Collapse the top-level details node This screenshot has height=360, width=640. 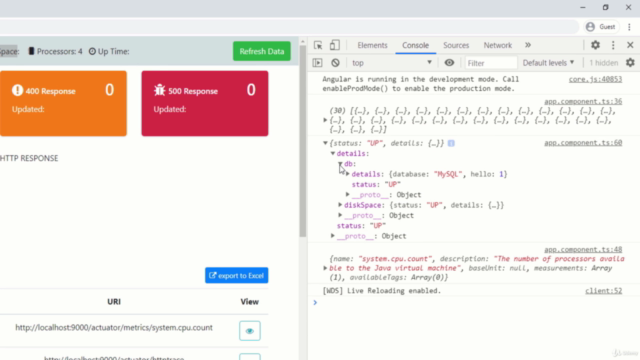333,153
